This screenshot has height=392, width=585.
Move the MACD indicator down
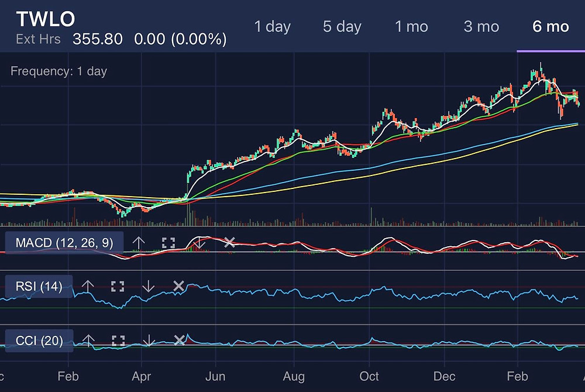pos(199,243)
